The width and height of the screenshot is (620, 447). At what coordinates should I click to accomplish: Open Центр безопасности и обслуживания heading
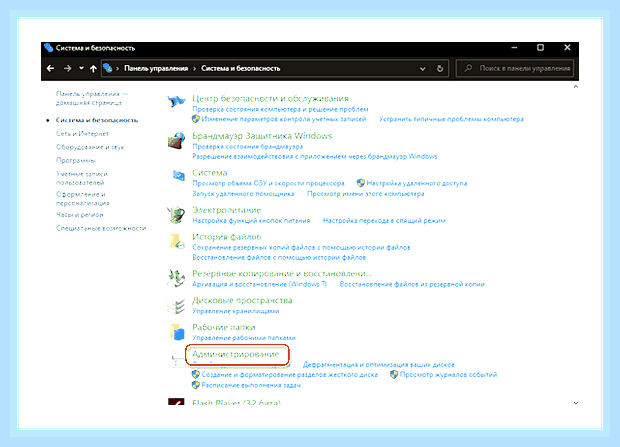[x=270, y=98]
